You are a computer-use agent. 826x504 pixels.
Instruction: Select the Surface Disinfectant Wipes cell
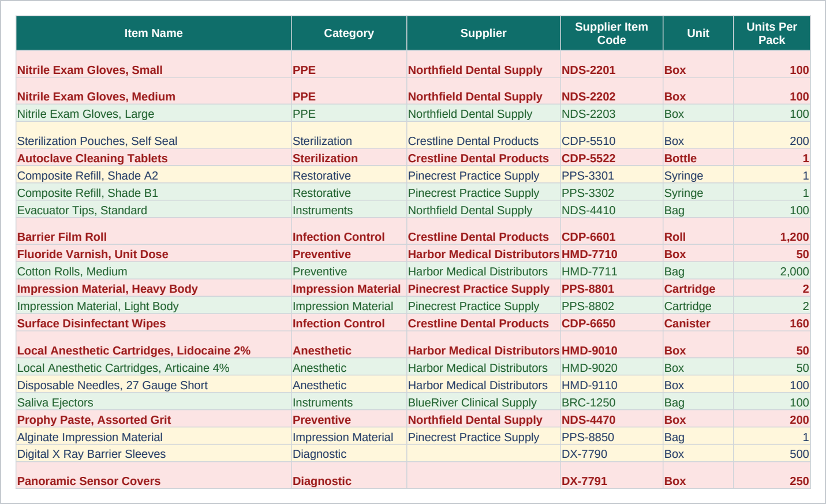(154, 323)
